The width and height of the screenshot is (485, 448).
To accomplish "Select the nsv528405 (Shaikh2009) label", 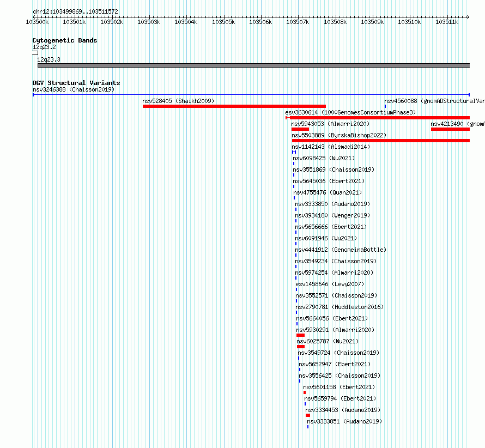I will [x=178, y=101].
